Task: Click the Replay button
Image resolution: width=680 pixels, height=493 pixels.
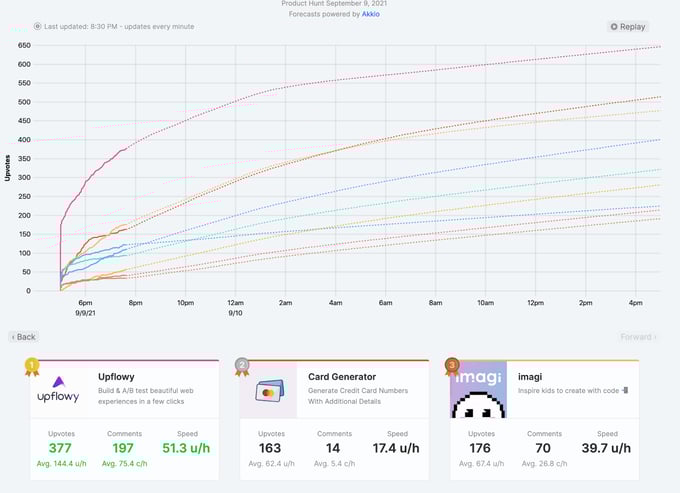Action: [628, 27]
